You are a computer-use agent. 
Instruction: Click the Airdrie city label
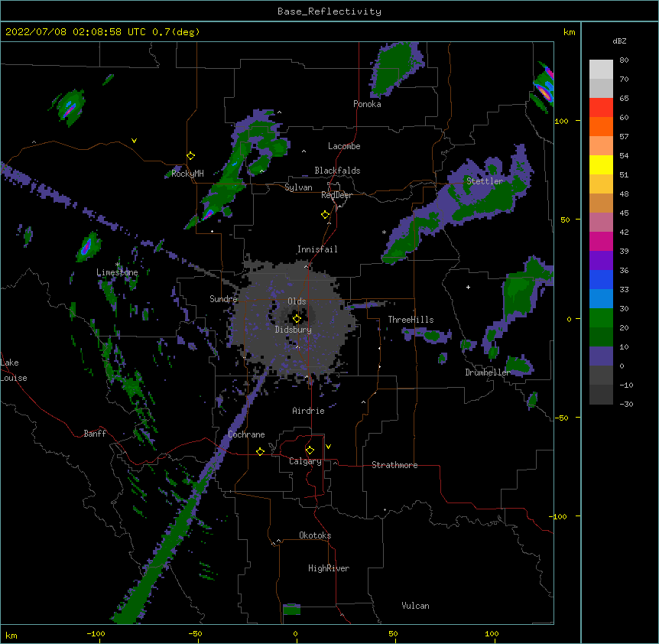point(308,411)
